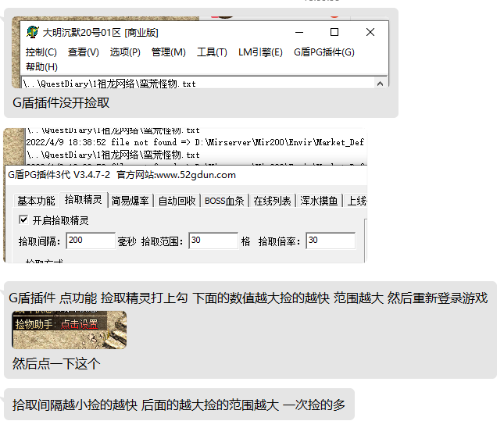504x428 pixels.
Task: Open the 管理(M) menu
Action: pyautogui.click(x=169, y=52)
